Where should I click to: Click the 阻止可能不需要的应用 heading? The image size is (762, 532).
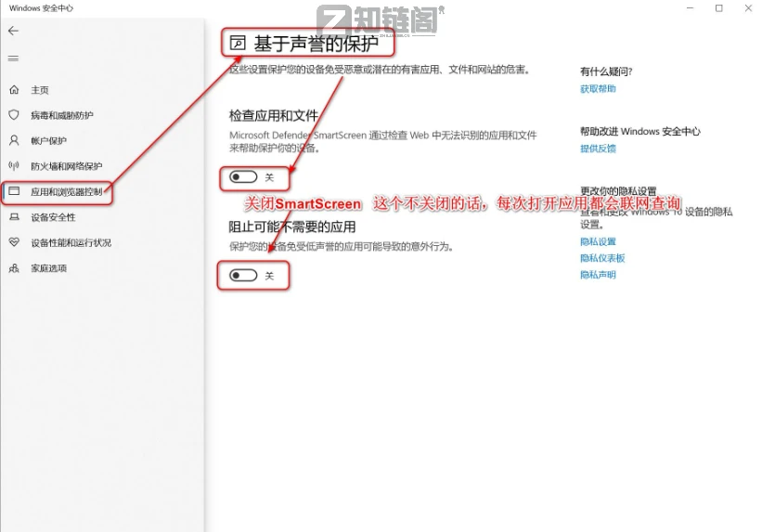(x=292, y=227)
